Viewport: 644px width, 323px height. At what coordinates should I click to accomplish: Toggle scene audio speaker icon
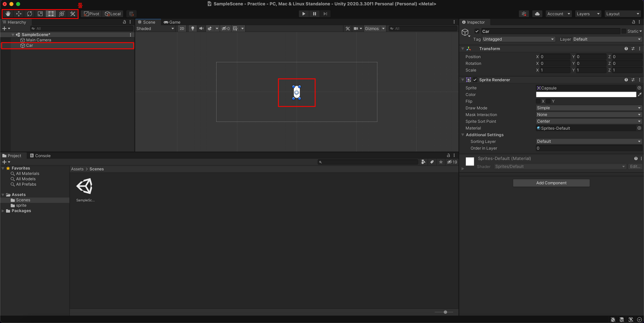[x=201, y=29]
